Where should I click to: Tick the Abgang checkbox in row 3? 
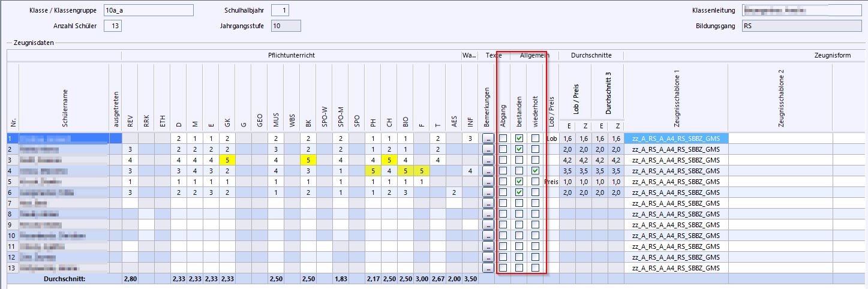tap(503, 160)
